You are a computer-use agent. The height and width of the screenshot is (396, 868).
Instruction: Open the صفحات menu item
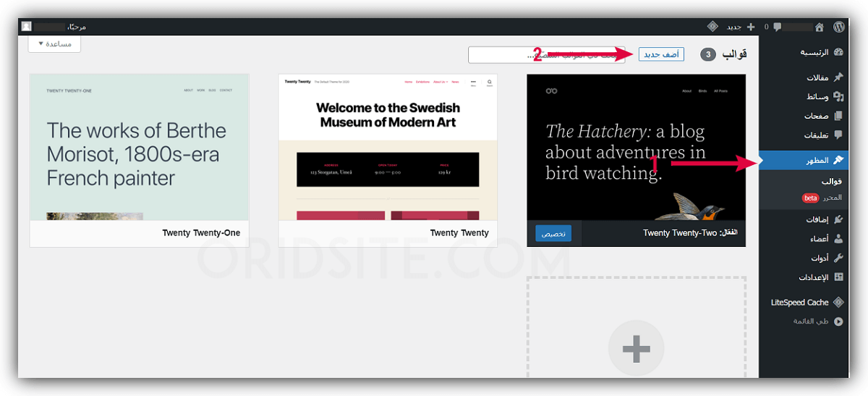[804, 116]
